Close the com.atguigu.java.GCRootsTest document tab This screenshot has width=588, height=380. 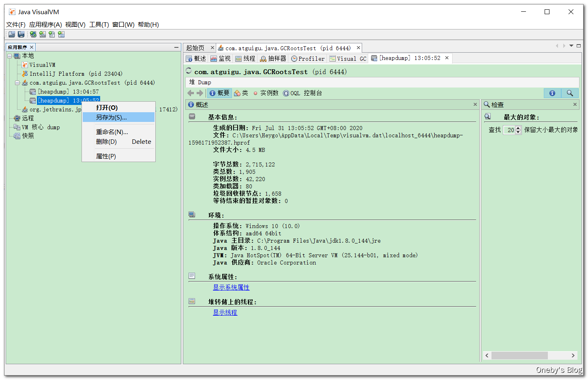click(358, 48)
